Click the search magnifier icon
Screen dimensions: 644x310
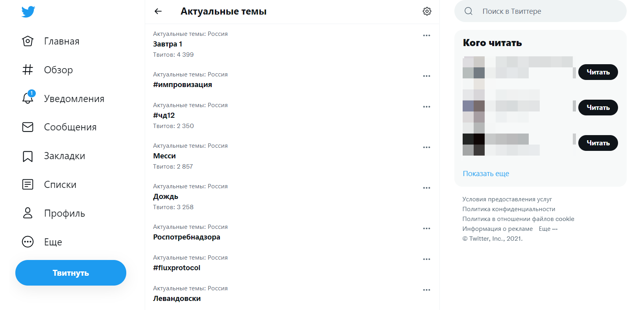point(468,11)
